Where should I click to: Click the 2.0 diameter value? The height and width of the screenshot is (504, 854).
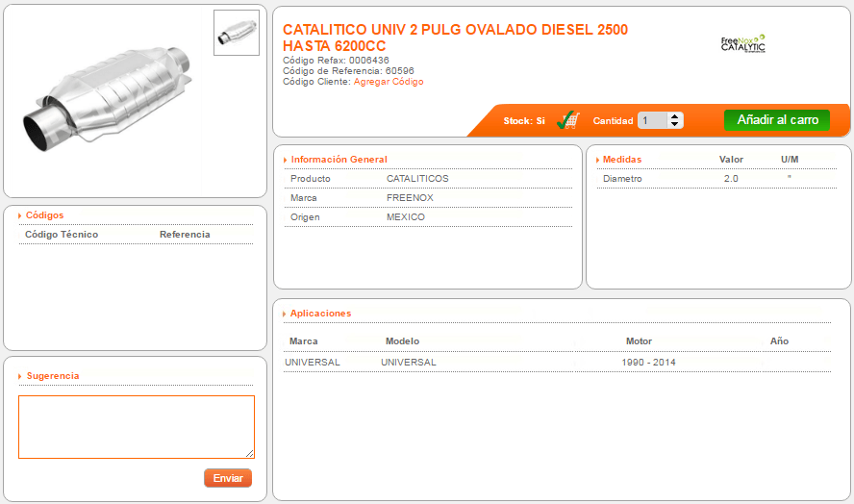click(731, 179)
